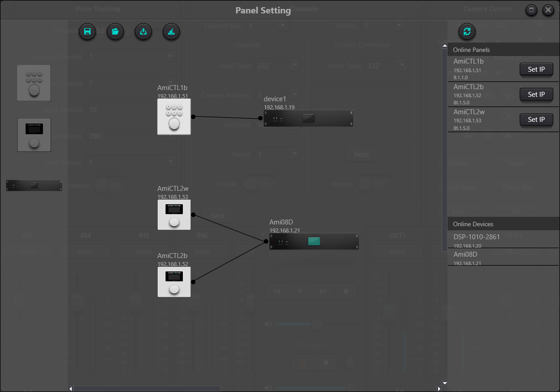Viewport: 560px width, 392px height.
Task: Select AmiCTL1b in Online Panels list
Action: [504, 69]
